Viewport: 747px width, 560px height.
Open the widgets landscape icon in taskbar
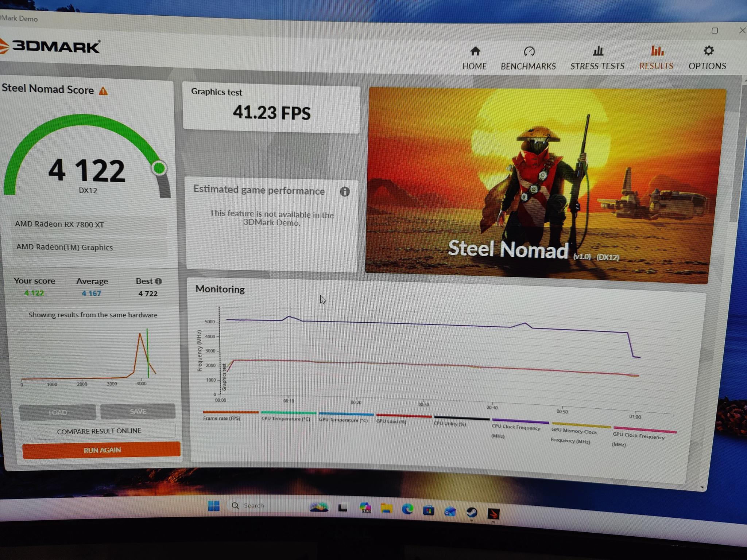[319, 507]
